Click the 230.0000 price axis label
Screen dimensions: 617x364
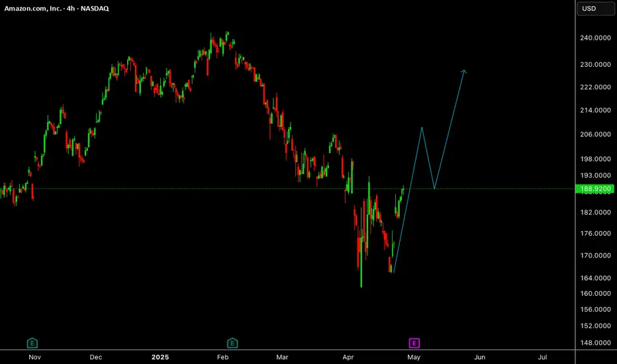click(595, 65)
